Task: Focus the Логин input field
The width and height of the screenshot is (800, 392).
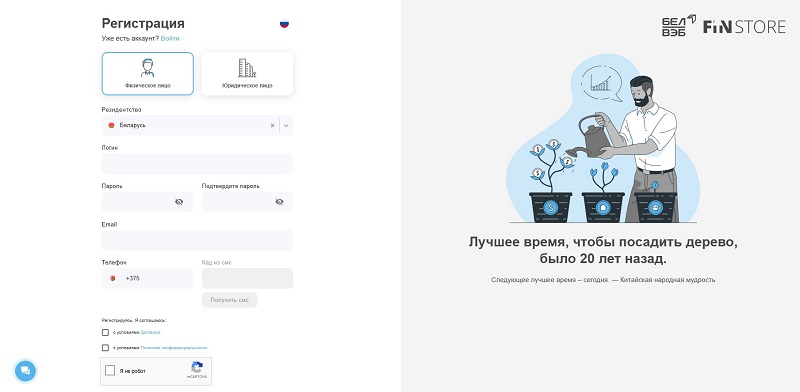Action: coord(197,163)
